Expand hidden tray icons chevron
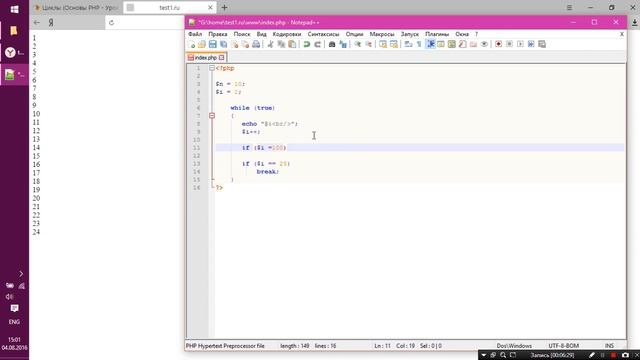 point(21,273)
